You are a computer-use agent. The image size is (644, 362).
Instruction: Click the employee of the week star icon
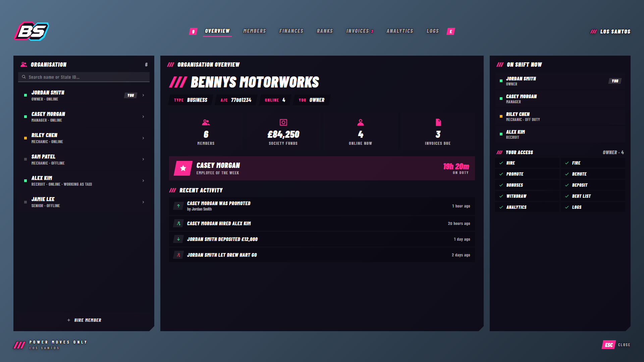pos(183,168)
